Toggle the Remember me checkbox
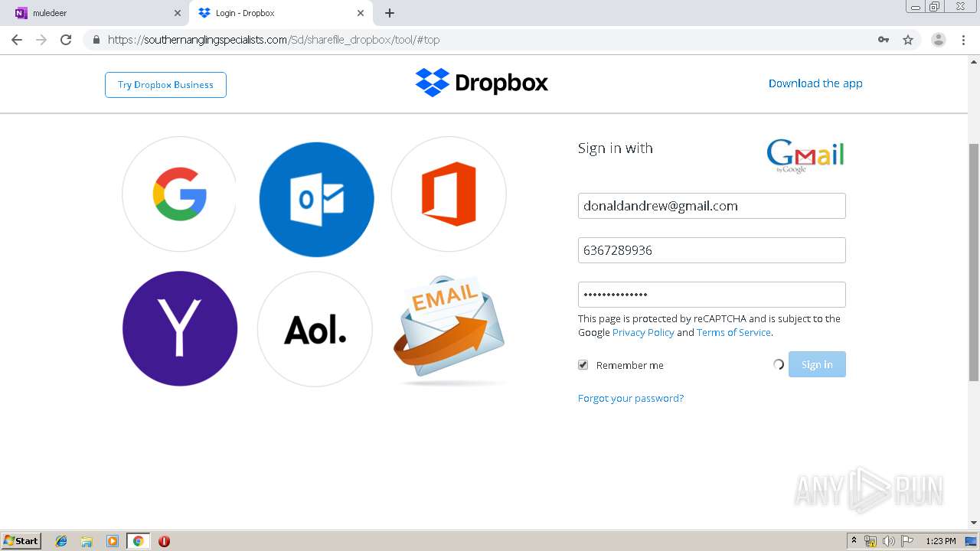 (x=583, y=365)
